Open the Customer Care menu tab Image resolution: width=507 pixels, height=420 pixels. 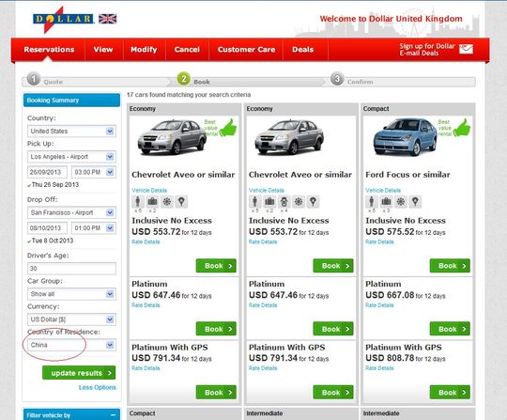tap(246, 50)
